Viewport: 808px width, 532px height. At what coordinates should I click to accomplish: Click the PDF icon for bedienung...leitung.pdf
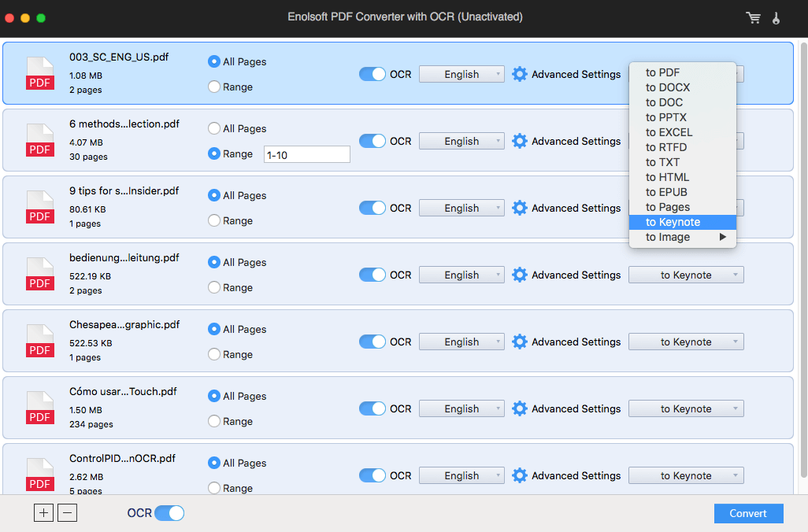(x=40, y=274)
